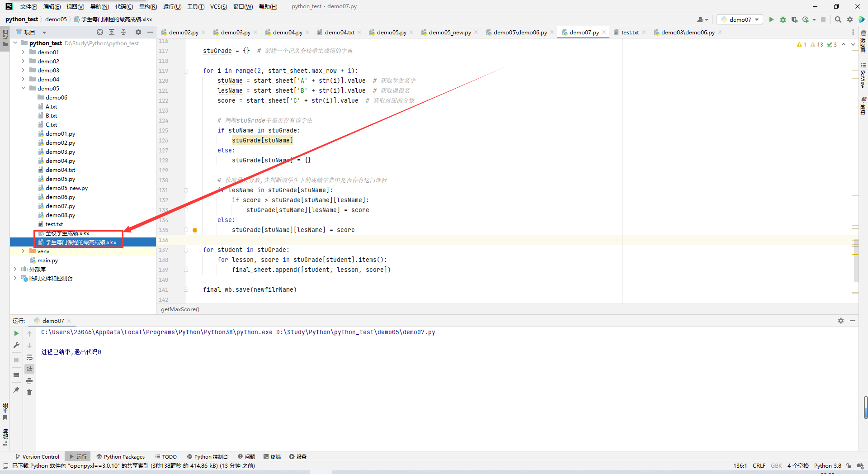868x474 pixels.
Task: Open the Python Packages tool window
Action: 120,457
